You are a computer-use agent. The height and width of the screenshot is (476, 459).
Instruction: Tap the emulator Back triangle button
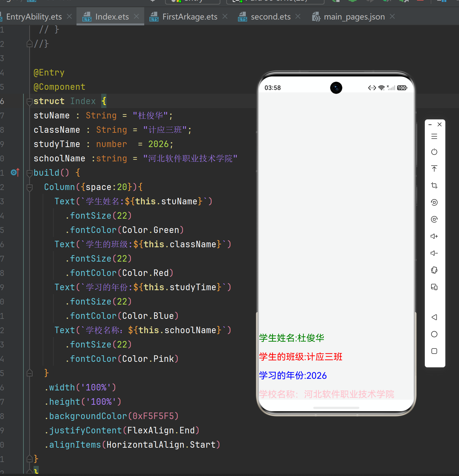tap(434, 317)
